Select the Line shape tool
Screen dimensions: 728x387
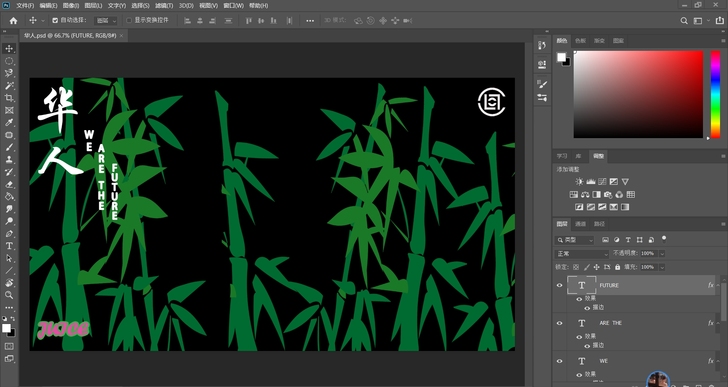(x=9, y=271)
